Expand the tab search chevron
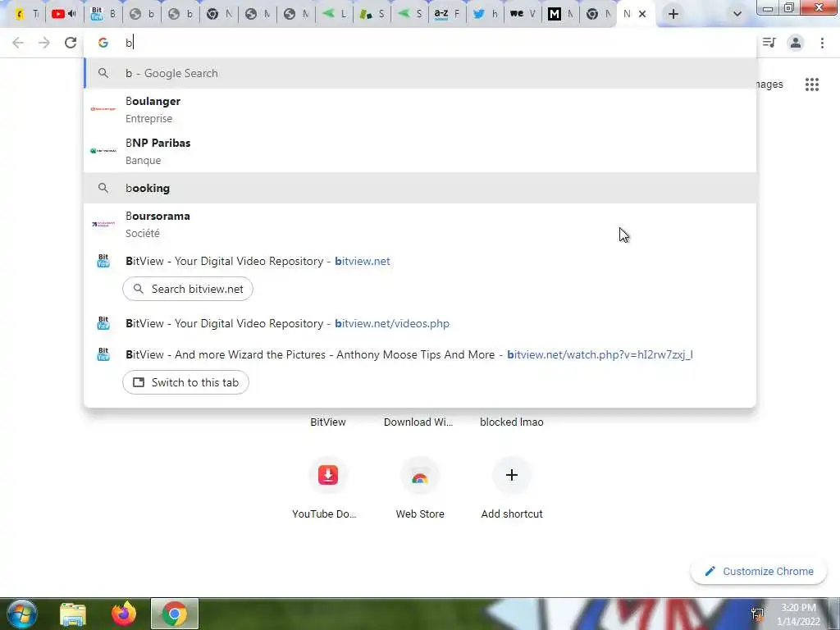Screen dimensions: 840x630 pos(737,14)
